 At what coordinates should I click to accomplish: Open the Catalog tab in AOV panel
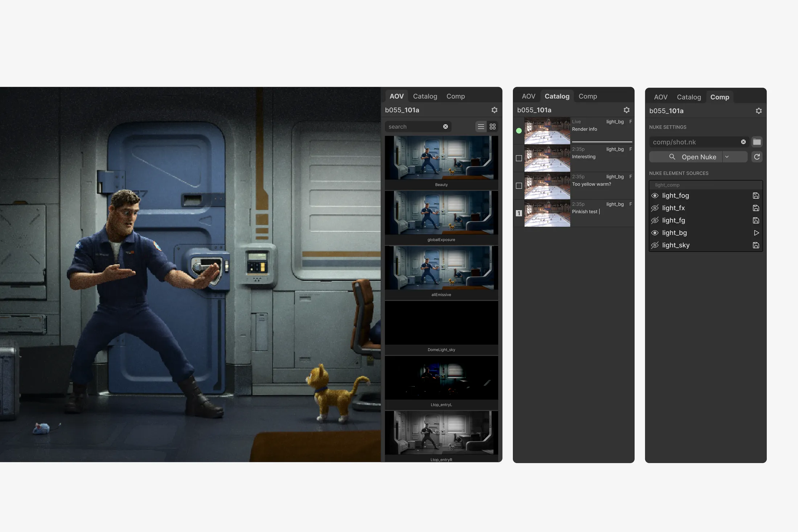425,96
